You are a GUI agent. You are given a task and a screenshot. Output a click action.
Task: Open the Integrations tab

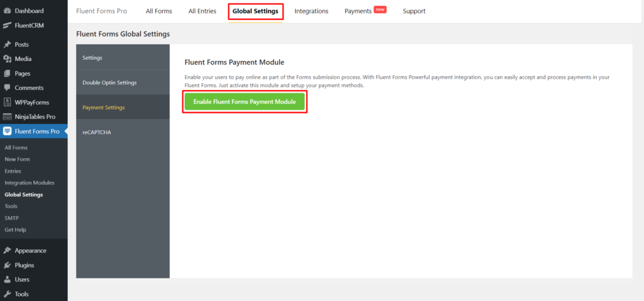click(x=311, y=11)
